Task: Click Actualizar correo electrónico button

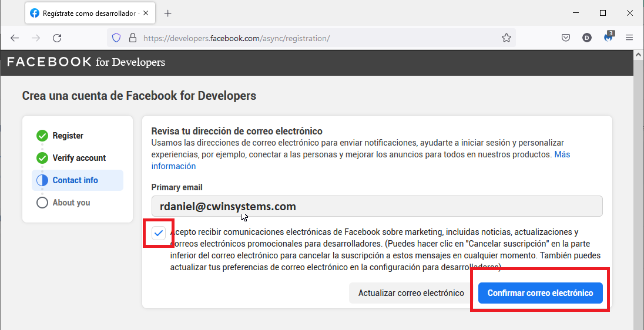Action: [x=411, y=293]
